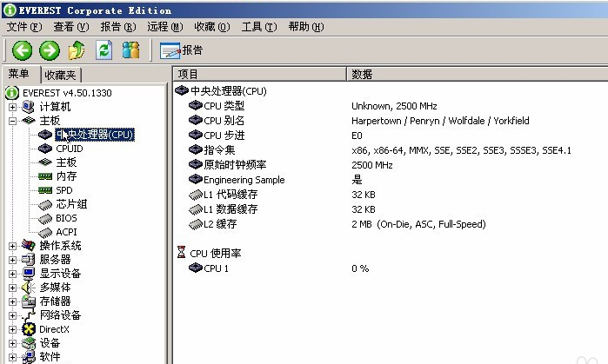Click the CPU 使用率 group heading
Screen dimensions: 608x364
(x=216, y=254)
